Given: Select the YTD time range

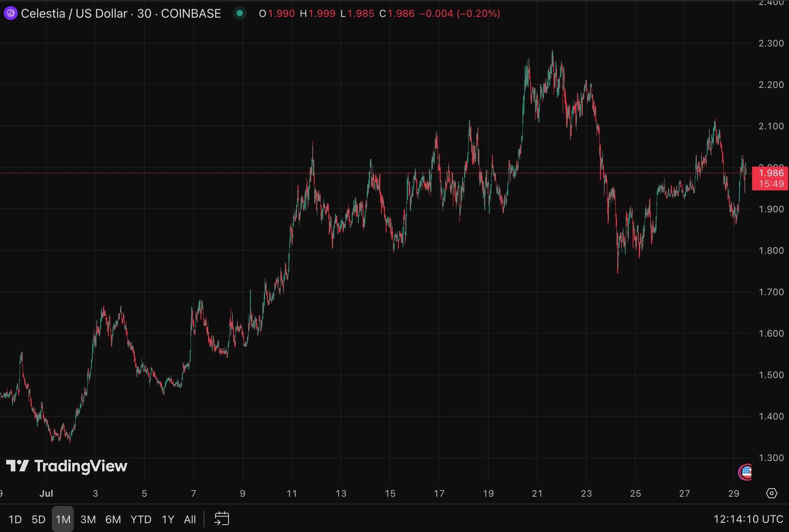Looking at the screenshot, I should pos(141,519).
